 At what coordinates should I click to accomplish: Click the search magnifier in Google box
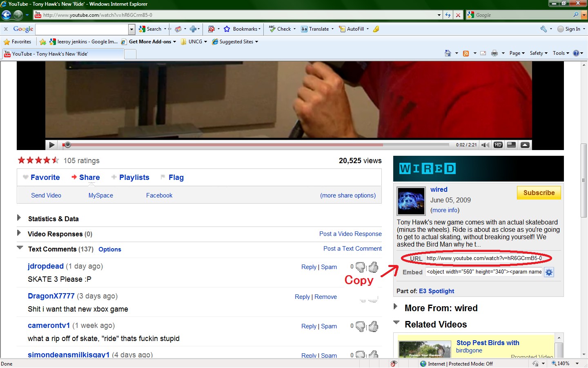tap(576, 15)
